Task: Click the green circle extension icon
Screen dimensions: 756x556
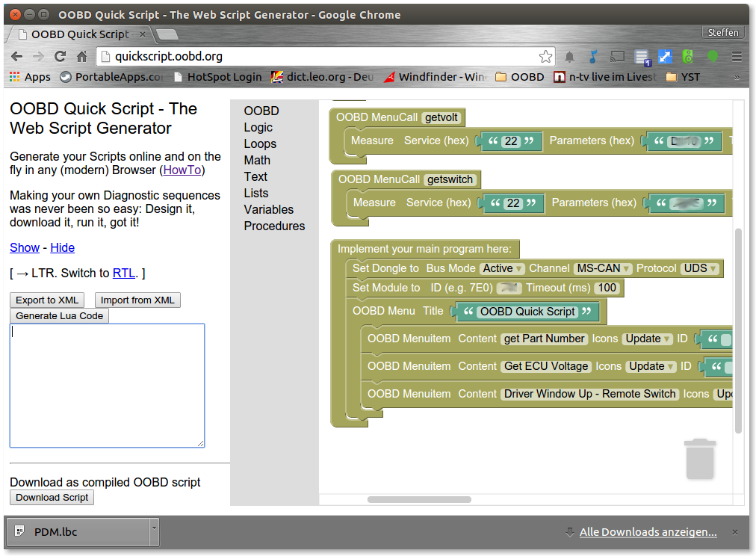Action: coord(712,57)
